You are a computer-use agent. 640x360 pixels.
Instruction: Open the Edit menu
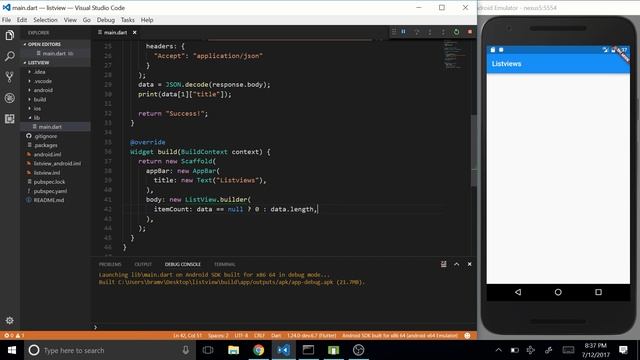(22, 20)
